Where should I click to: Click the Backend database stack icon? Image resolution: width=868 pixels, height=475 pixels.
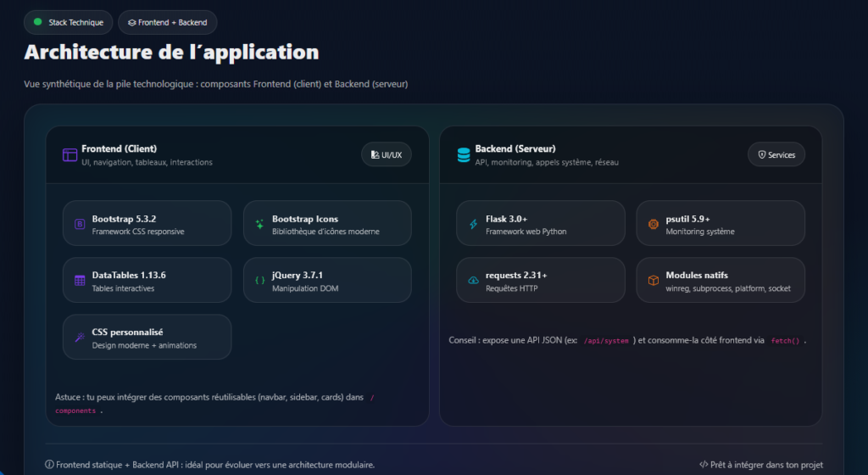pyautogui.click(x=463, y=155)
